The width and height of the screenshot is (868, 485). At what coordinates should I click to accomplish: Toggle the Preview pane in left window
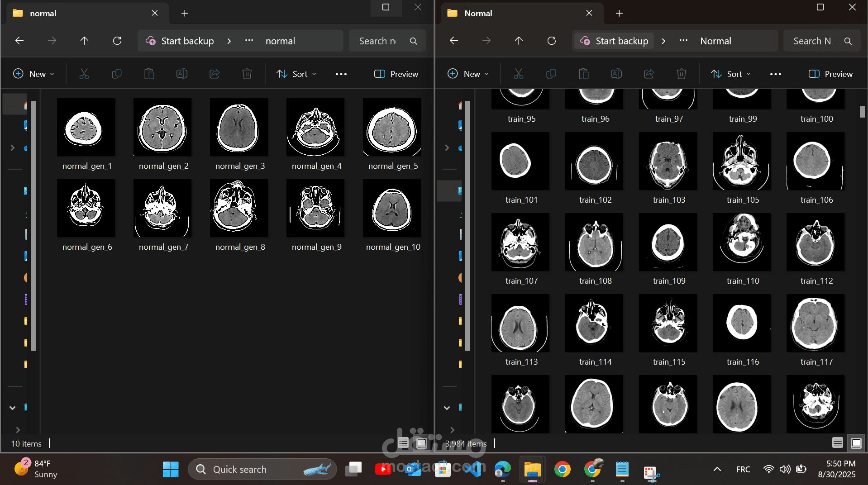coord(396,74)
